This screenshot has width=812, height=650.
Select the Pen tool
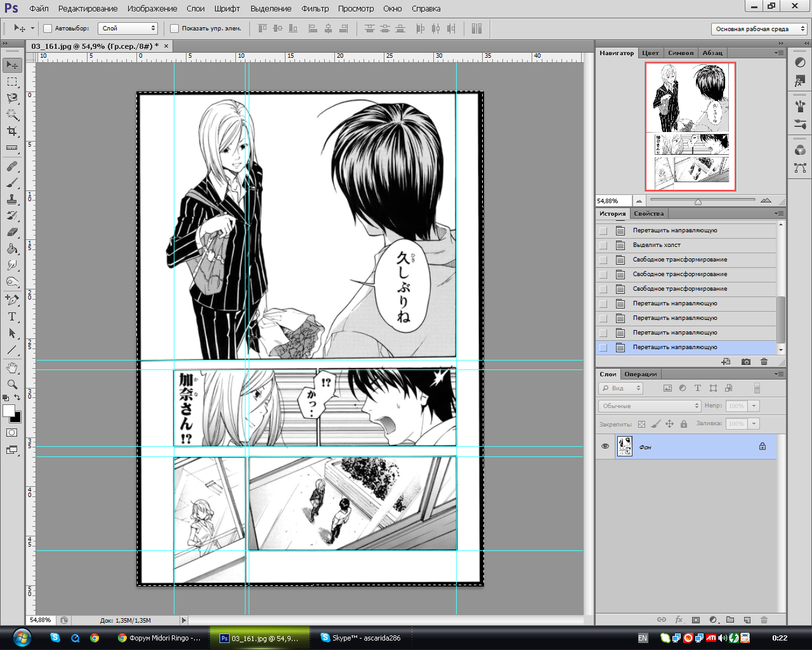coord(12,300)
